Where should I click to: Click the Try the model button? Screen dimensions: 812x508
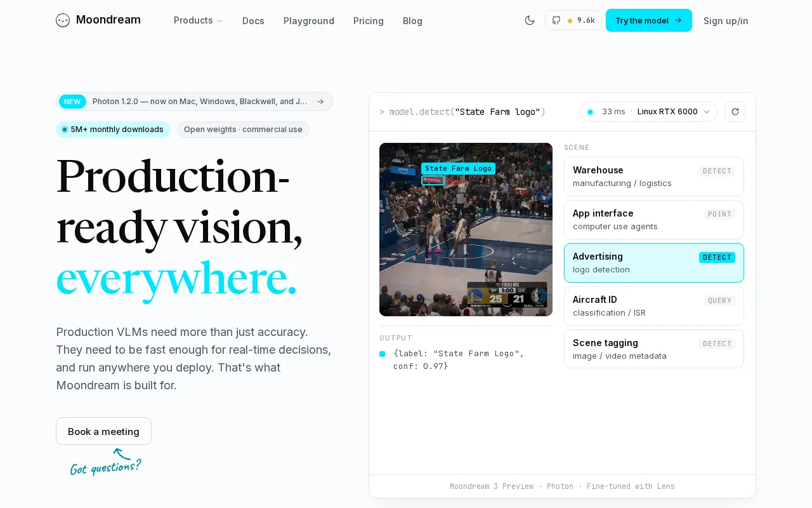point(649,20)
